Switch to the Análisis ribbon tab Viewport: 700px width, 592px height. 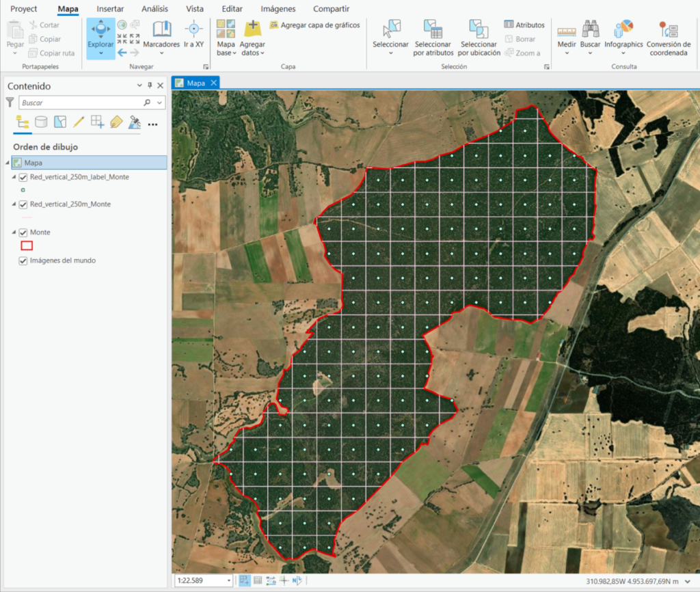click(154, 9)
